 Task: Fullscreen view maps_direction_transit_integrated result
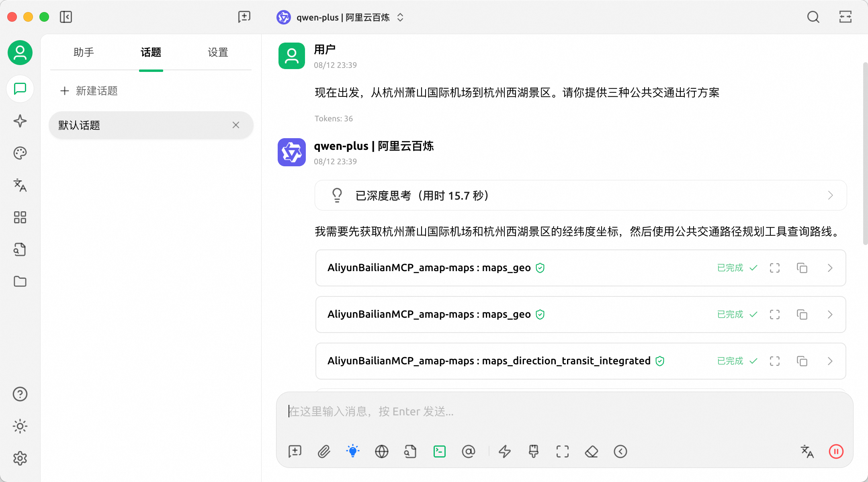point(775,361)
